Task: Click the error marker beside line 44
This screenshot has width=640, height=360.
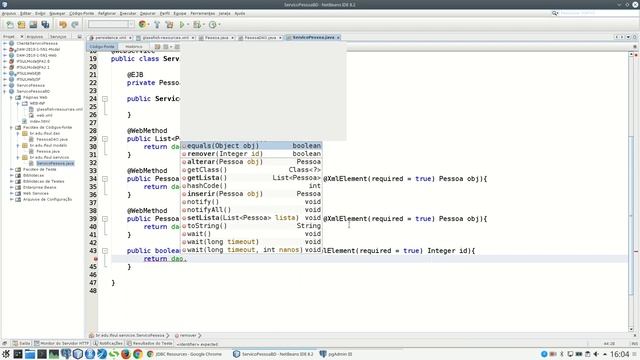Action: [x=96, y=259]
